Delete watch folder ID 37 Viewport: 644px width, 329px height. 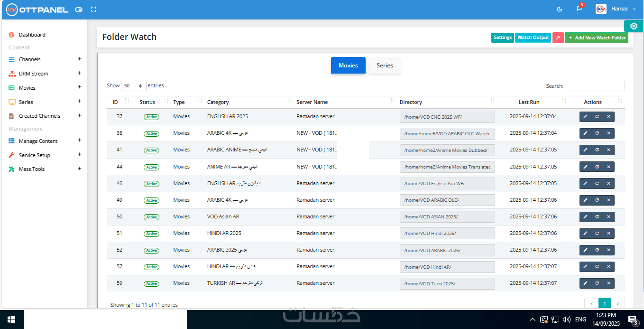(608, 117)
